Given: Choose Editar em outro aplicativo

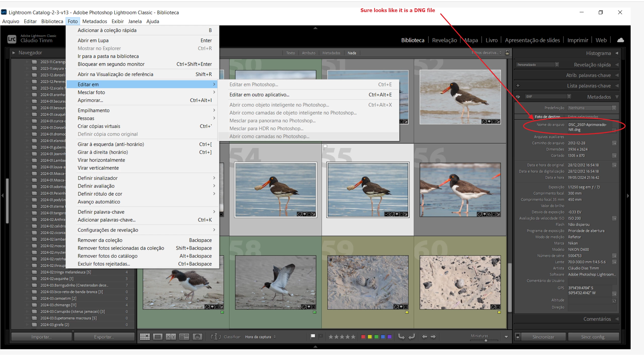Looking at the screenshot, I should pos(259,95).
